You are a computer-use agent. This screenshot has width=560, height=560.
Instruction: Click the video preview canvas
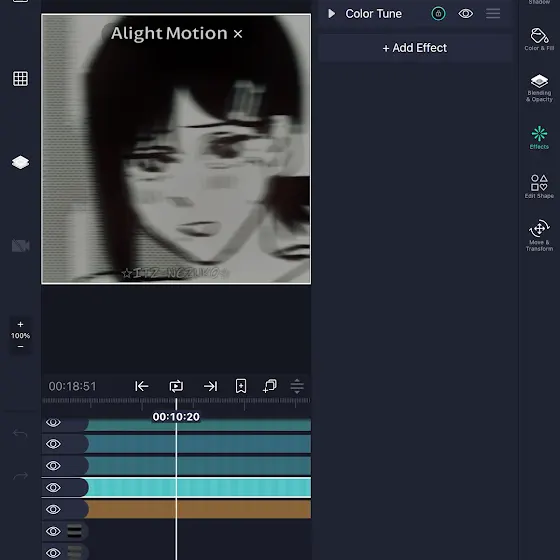pyautogui.click(x=176, y=149)
